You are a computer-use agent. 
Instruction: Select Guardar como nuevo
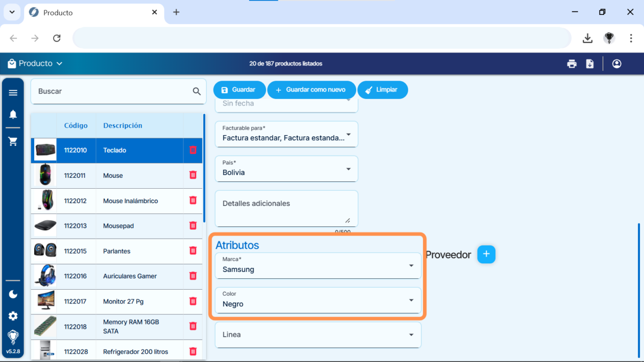click(x=312, y=90)
